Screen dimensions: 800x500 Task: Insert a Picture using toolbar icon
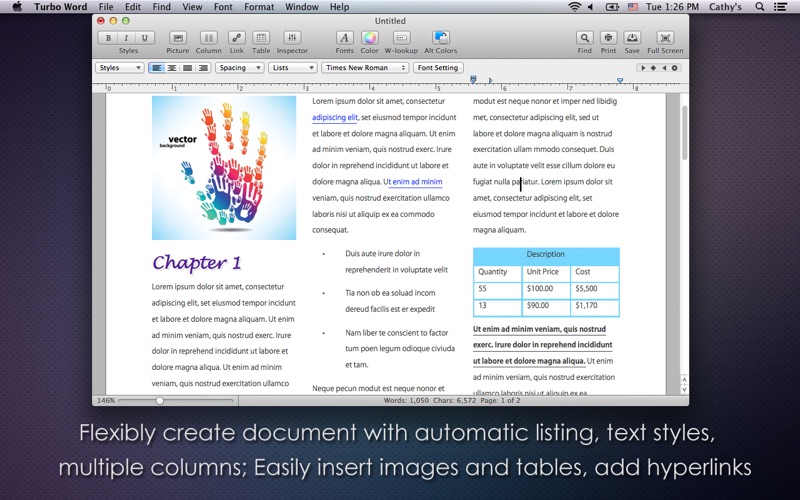(x=178, y=38)
